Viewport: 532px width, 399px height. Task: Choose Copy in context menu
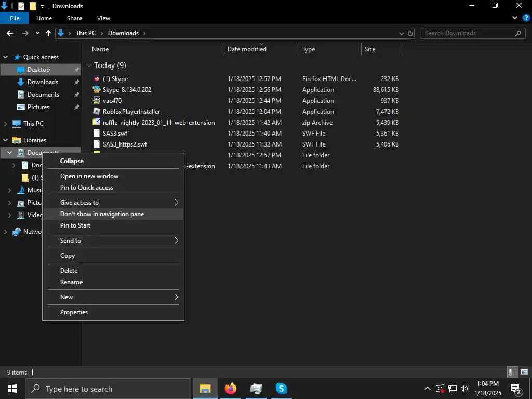[x=113, y=256]
